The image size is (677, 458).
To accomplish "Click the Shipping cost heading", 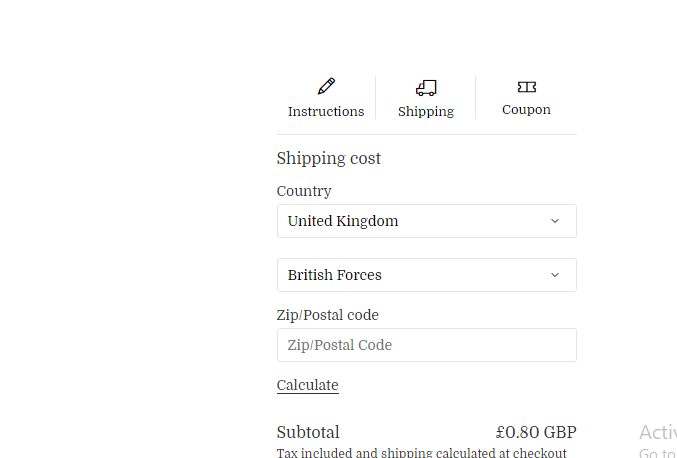I will (329, 158).
